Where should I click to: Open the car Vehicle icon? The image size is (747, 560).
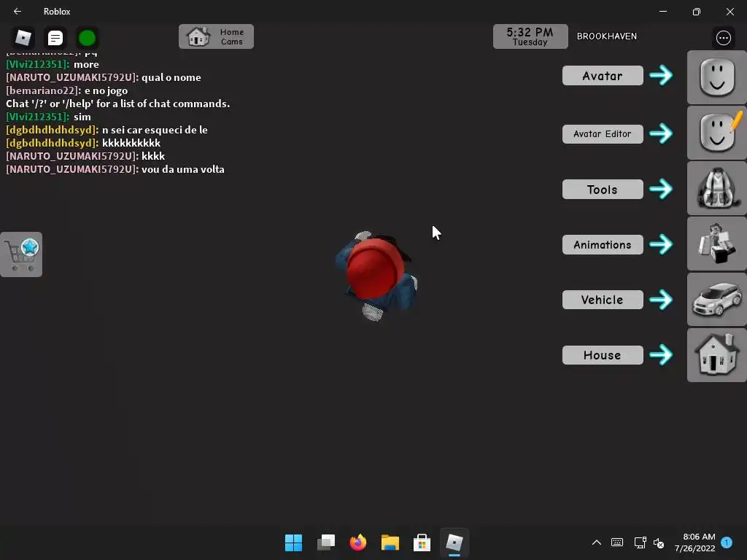point(717,300)
